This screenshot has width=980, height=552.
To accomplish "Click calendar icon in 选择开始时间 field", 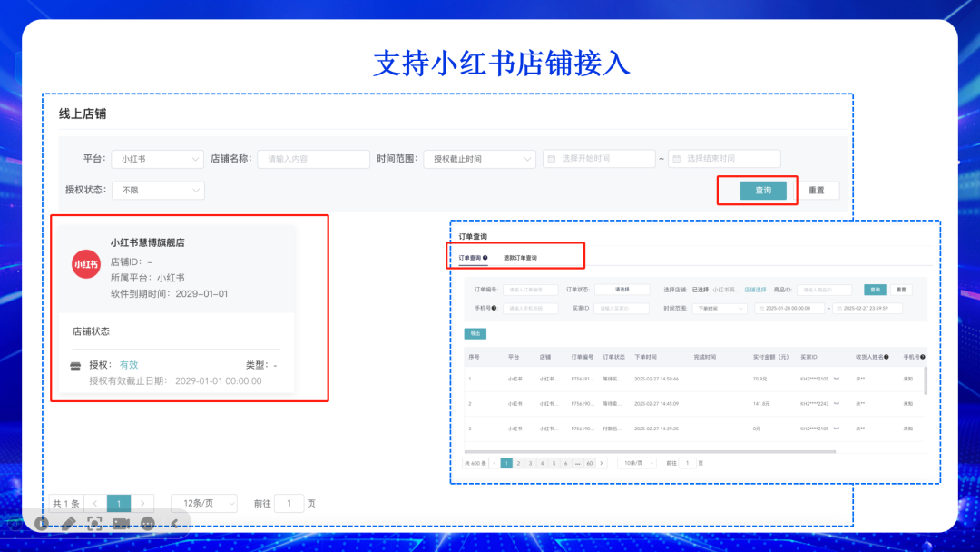I will click(x=552, y=159).
